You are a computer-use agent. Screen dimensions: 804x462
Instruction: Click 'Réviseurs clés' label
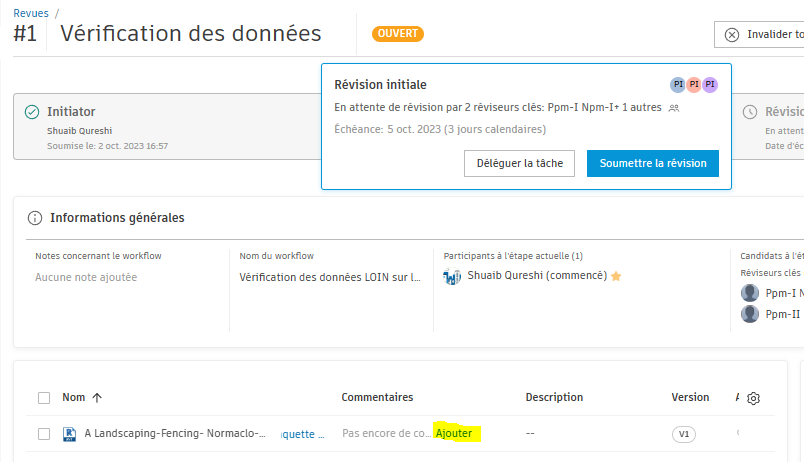[770, 273]
